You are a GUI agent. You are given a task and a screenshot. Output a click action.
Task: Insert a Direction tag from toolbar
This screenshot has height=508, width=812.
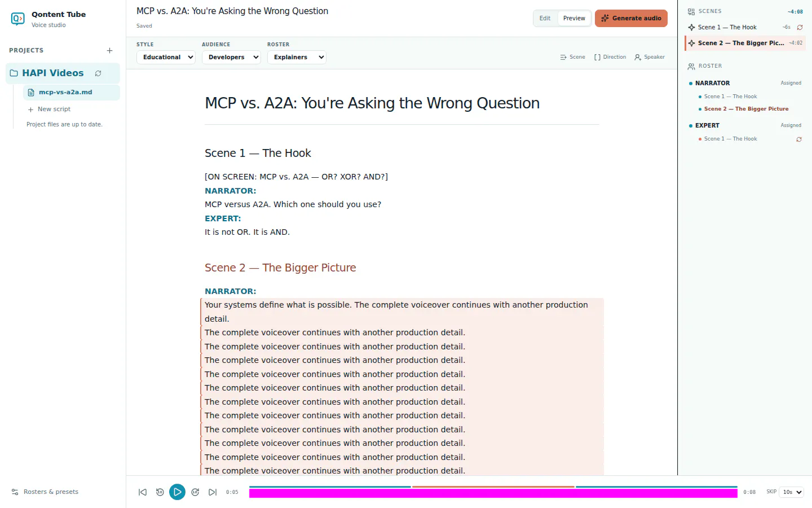(610, 58)
